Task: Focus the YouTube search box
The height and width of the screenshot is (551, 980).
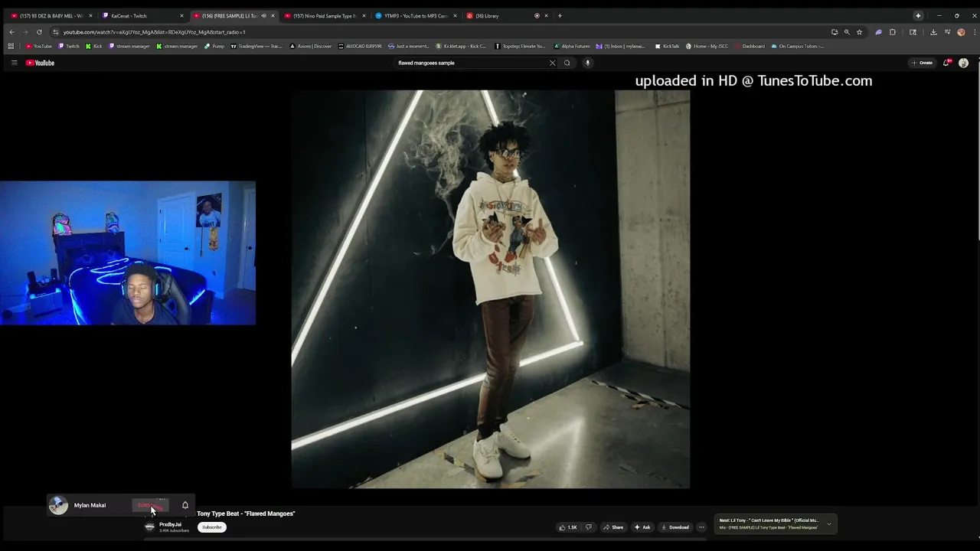Action: point(471,63)
